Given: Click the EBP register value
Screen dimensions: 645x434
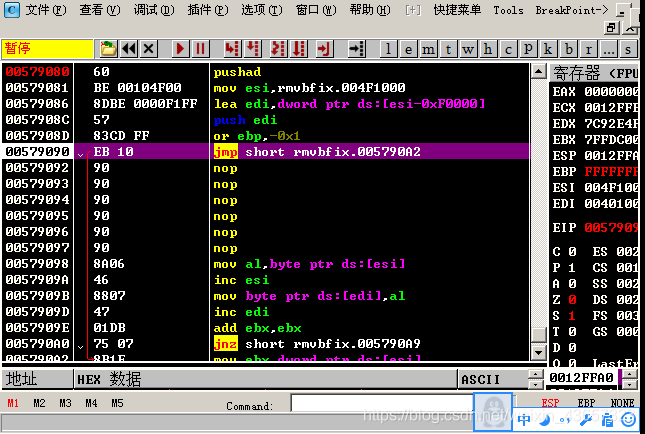Looking at the screenshot, I should (612, 171).
